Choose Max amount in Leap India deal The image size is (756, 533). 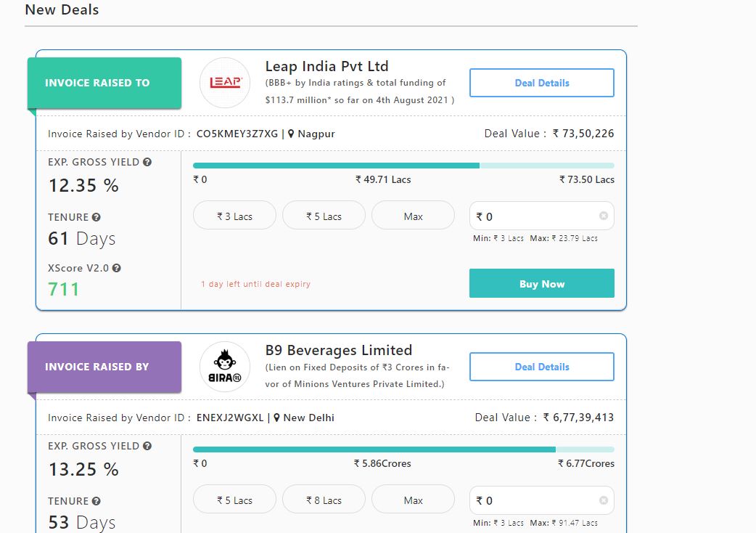click(x=414, y=216)
